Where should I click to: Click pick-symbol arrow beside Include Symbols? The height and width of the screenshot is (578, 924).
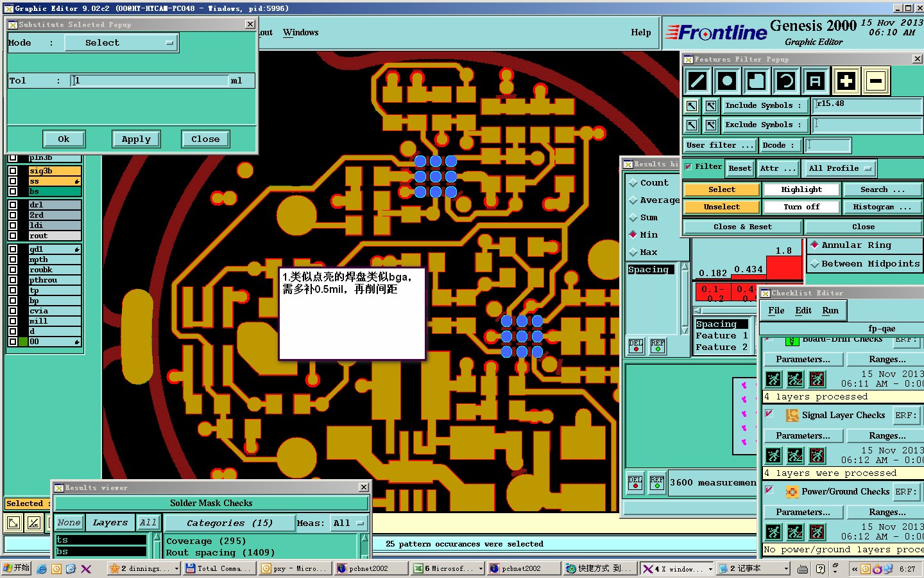pos(692,106)
